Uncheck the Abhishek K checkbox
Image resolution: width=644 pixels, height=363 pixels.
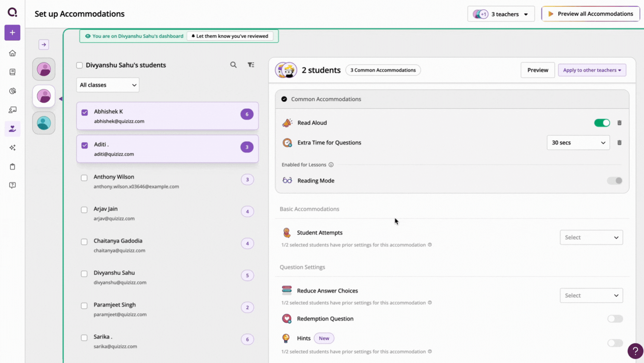(x=85, y=112)
